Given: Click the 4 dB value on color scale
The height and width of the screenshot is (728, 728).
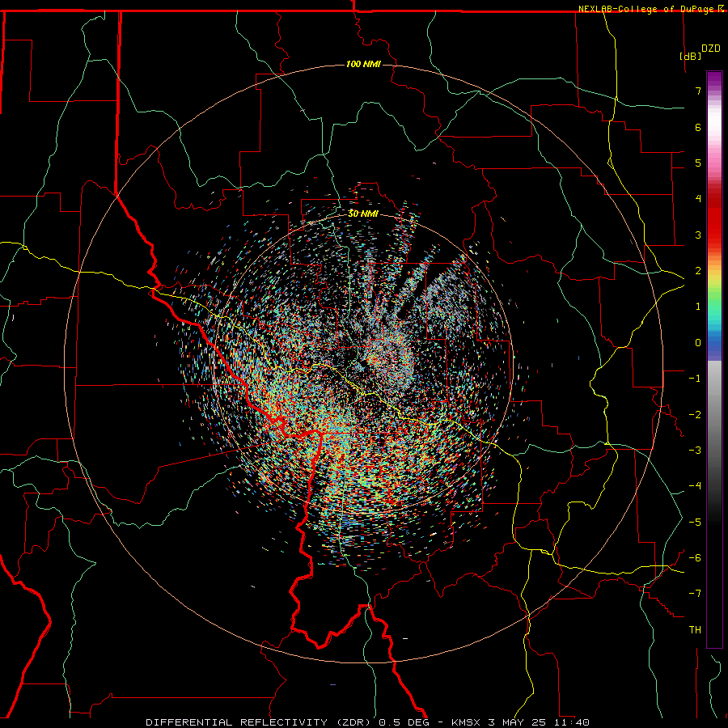Looking at the screenshot, I should [698, 199].
